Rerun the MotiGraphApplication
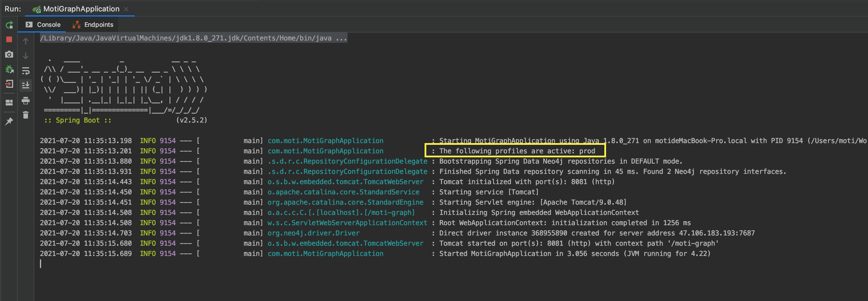The height and width of the screenshot is (301, 868). (9, 25)
